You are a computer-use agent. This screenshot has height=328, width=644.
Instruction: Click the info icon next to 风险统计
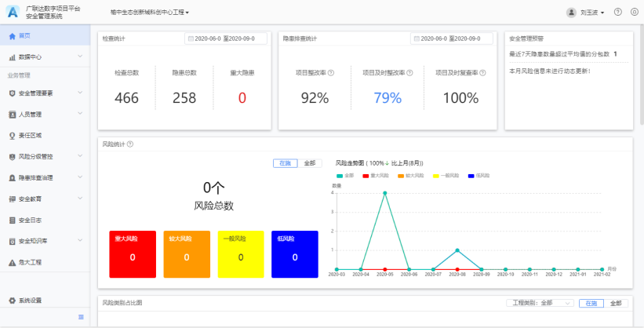tap(130, 144)
